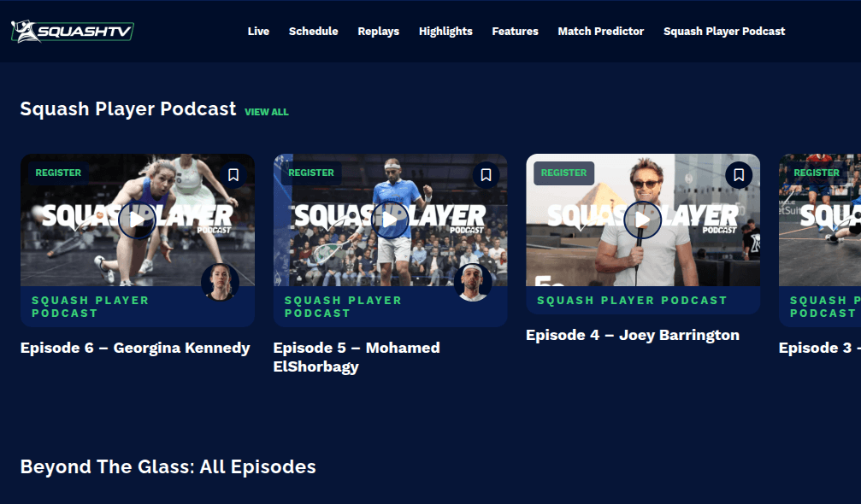Click Georgina Kennedy circular avatar
This screenshot has width=861, height=504.
(x=220, y=283)
